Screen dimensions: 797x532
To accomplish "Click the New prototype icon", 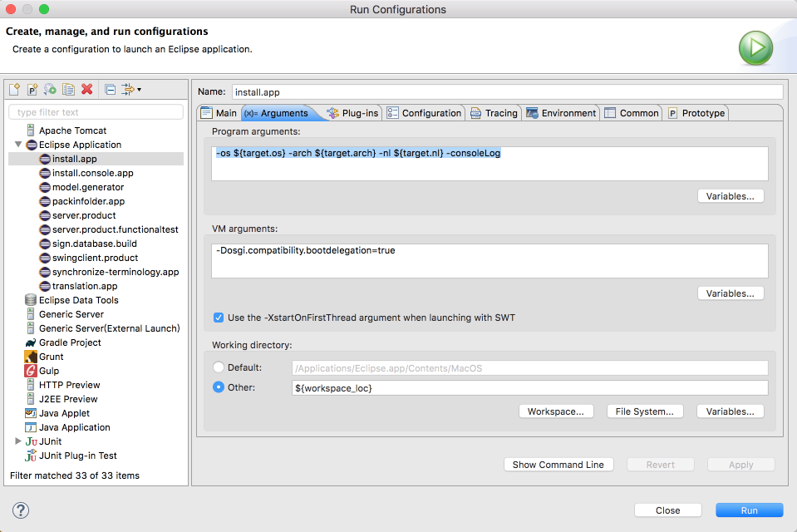I will point(32,90).
